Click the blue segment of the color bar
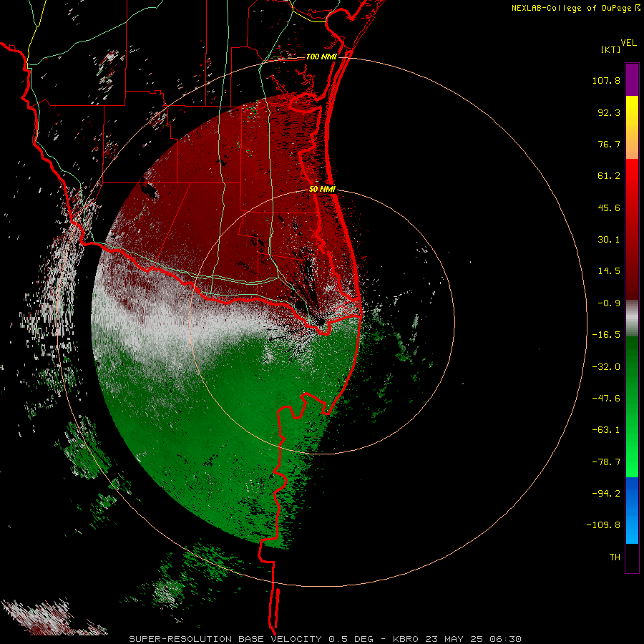The image size is (644, 644). (632, 510)
